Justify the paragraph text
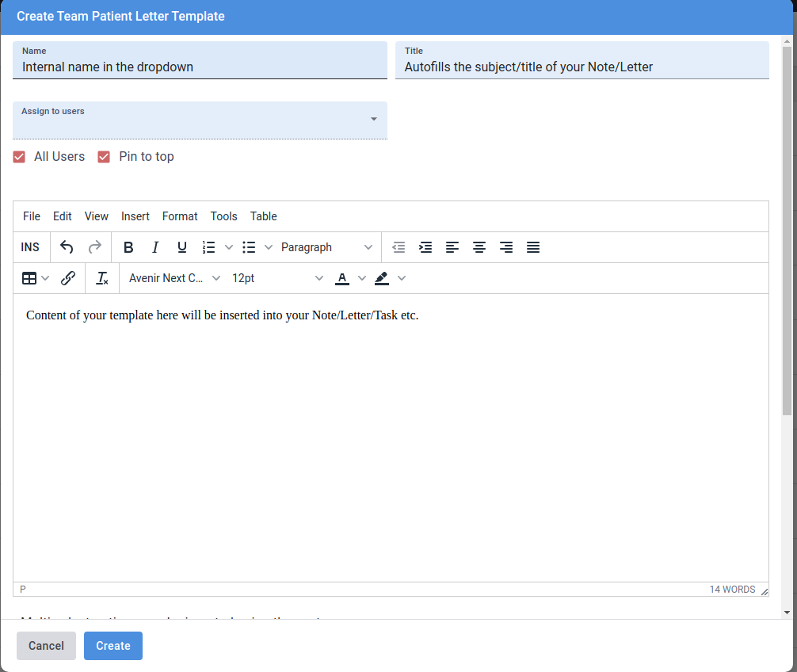797x672 pixels. click(x=533, y=247)
